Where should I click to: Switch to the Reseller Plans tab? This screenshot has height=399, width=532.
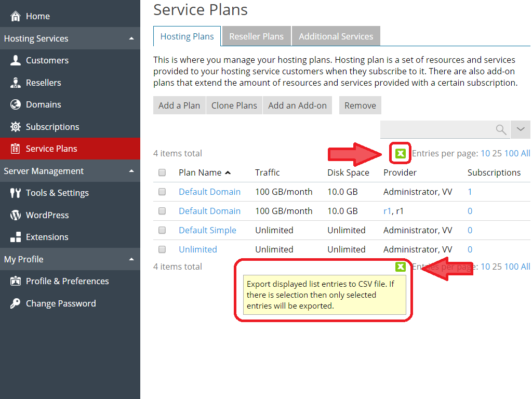click(x=256, y=36)
